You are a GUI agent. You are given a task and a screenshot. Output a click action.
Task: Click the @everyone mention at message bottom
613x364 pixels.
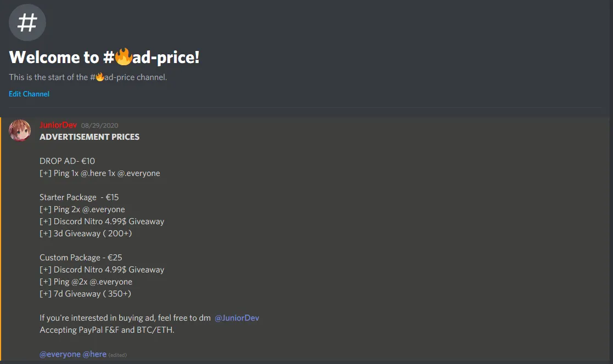coord(60,354)
